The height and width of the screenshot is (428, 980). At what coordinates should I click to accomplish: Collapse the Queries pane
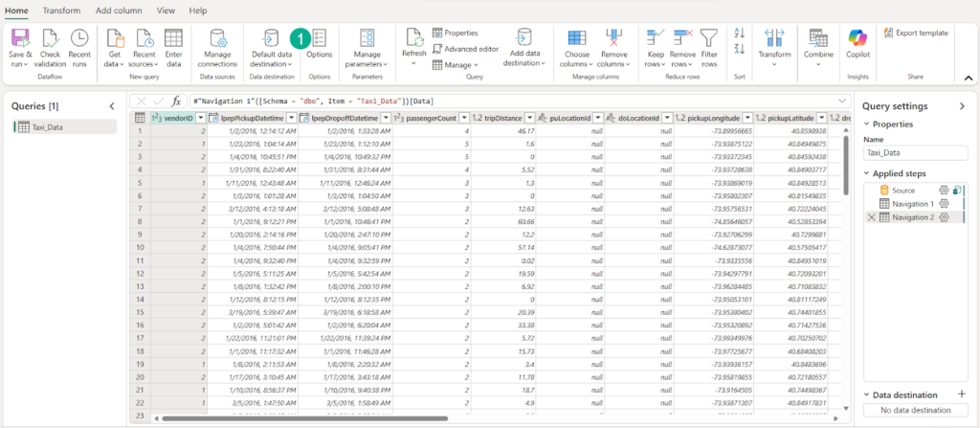[111, 105]
